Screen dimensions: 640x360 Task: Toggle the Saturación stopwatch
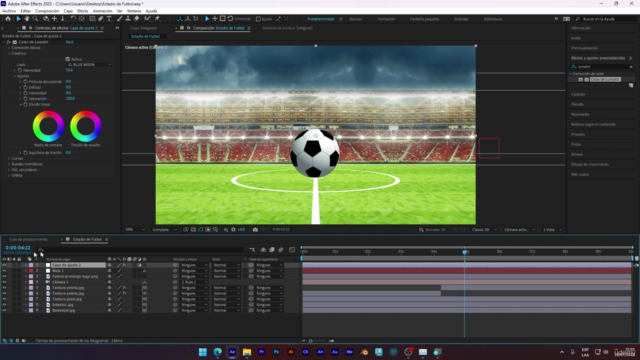[x=25, y=98]
